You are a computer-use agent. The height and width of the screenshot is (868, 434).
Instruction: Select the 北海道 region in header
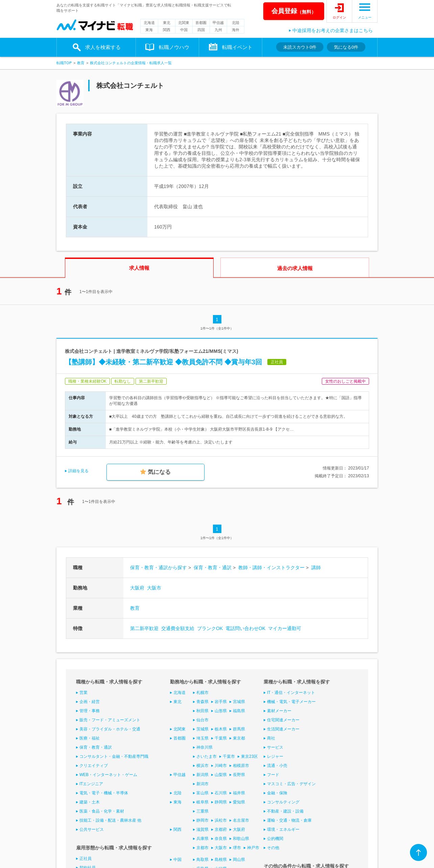tap(149, 23)
